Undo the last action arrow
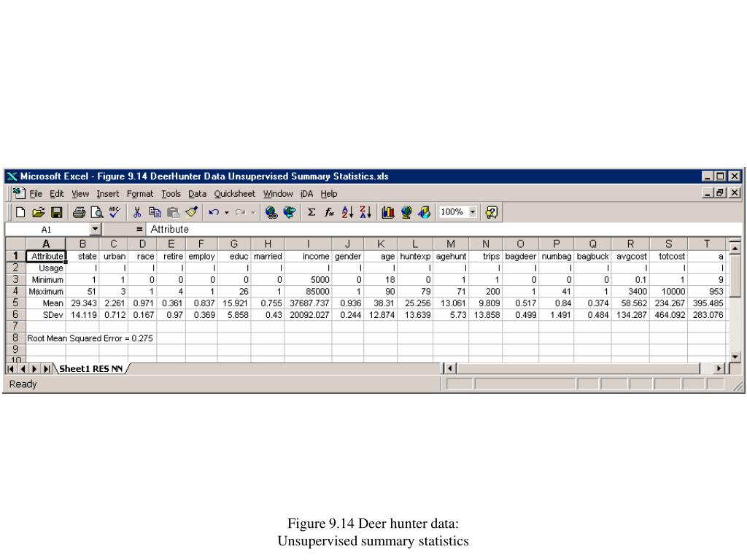 pyautogui.click(x=214, y=212)
